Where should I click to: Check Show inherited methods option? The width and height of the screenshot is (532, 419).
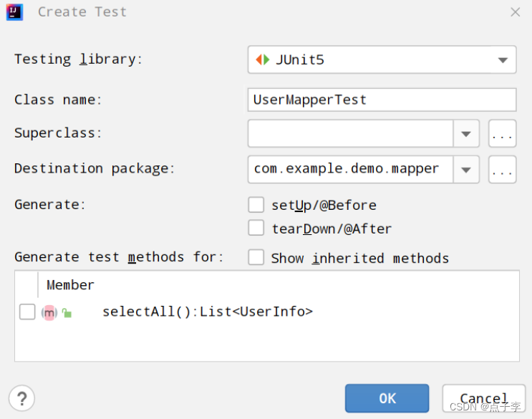point(256,257)
